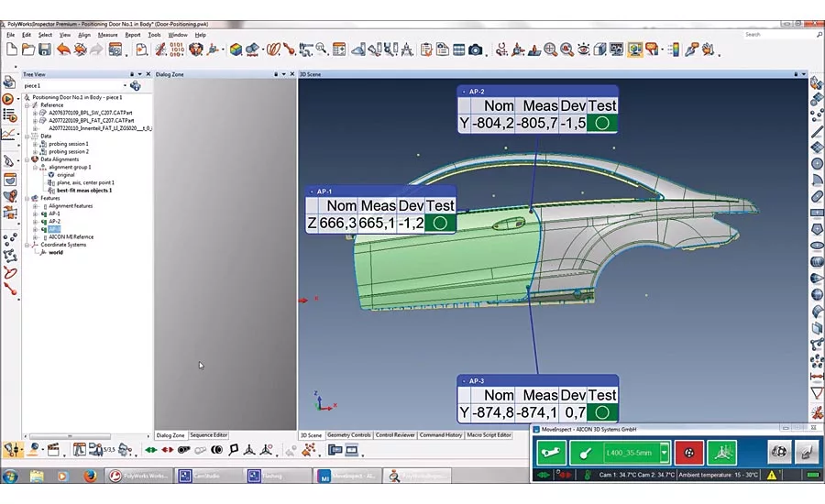Click the red target button in MoveInspect

point(688,453)
